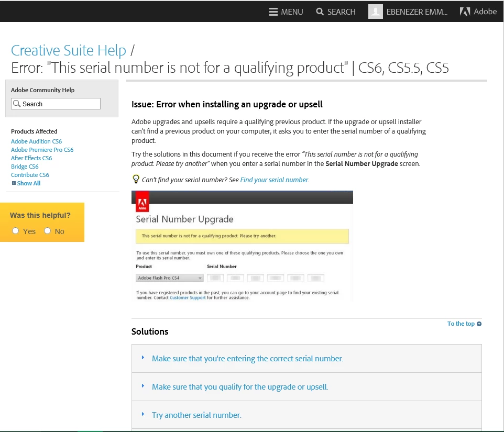Expand 'Make sure that you qualify' solution
The image size is (504, 432).
pos(143,386)
